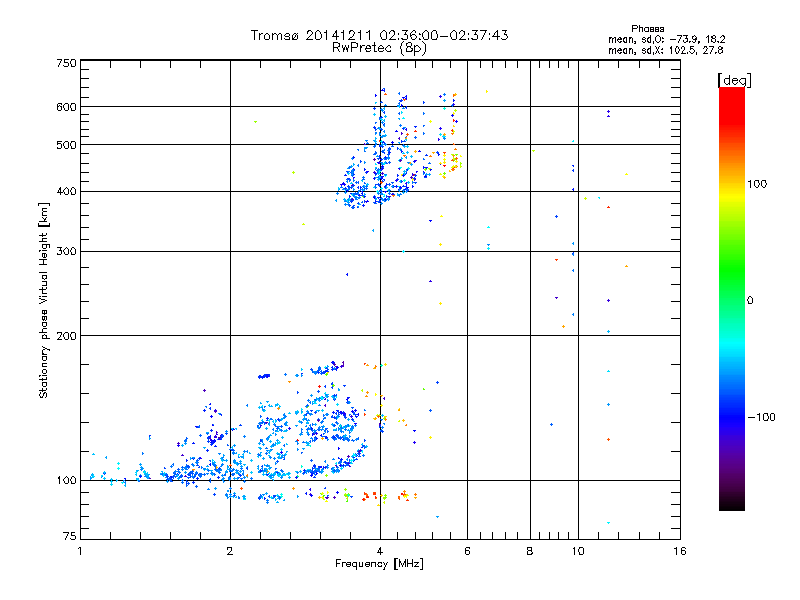This screenshot has height=600, width=800.
Task: Click the plot title 'Tromsø 20141211 02:36:00-02:37:43'
Action: (x=379, y=35)
